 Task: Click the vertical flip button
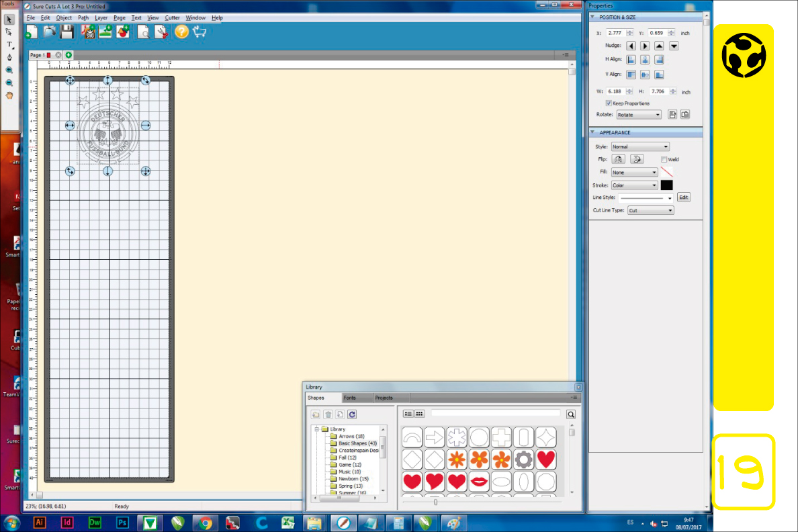point(637,159)
